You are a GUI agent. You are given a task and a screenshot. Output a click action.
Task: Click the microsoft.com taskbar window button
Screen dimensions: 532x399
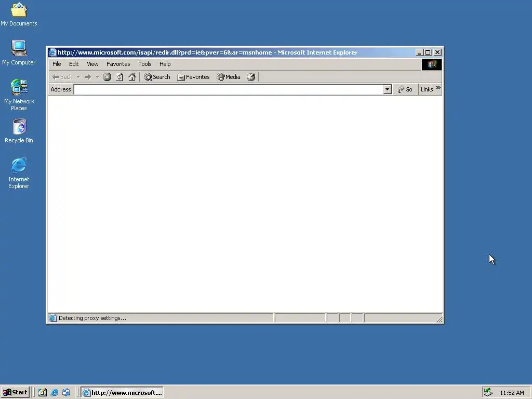point(122,393)
